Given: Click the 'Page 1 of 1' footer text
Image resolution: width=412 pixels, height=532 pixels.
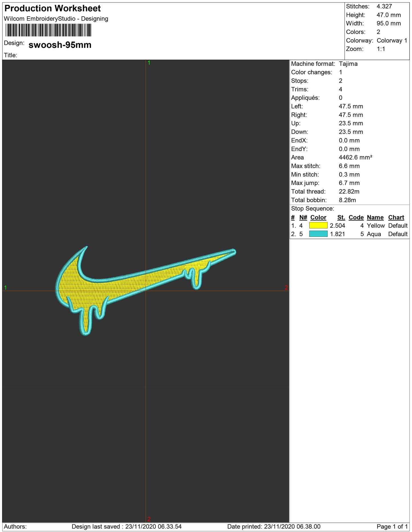Looking at the screenshot, I should tap(392, 527).
